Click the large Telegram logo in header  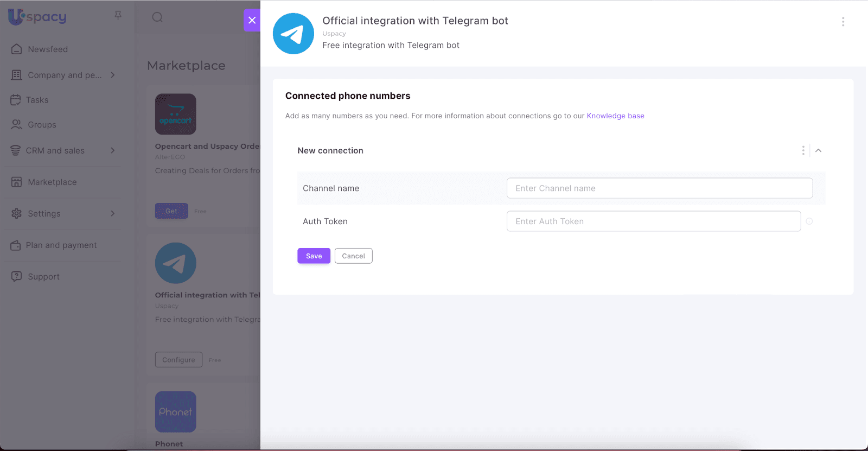293,34
